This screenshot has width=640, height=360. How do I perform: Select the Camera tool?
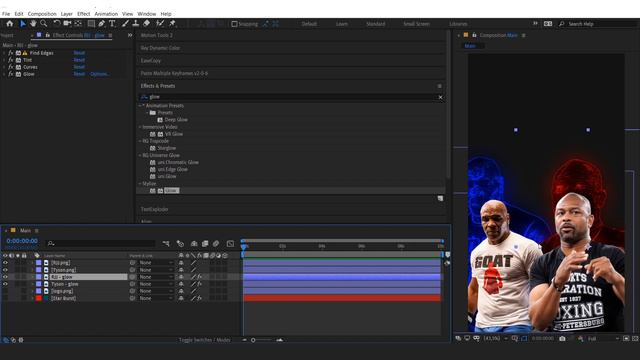pyautogui.click(x=67, y=24)
